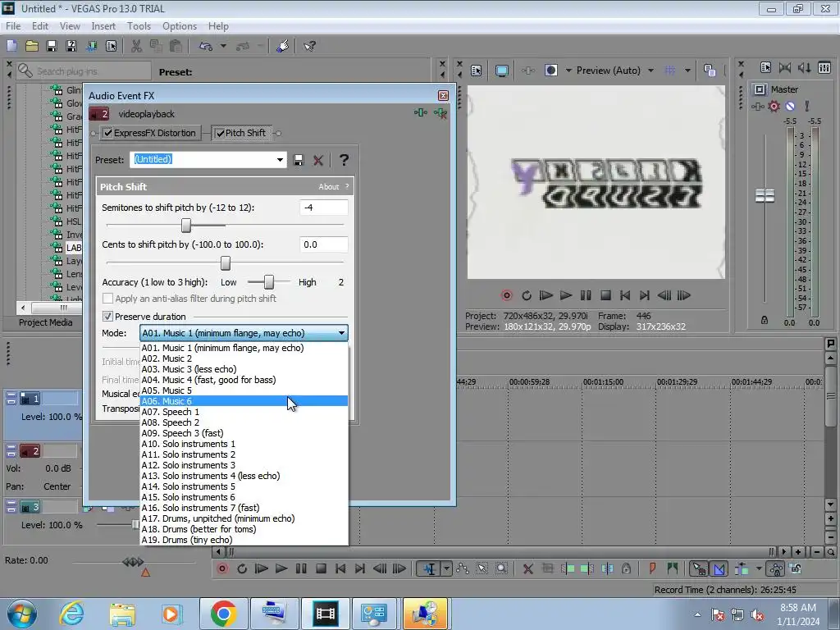
Task: Open the Preset dropdown in Audio Event FX
Action: (x=280, y=160)
